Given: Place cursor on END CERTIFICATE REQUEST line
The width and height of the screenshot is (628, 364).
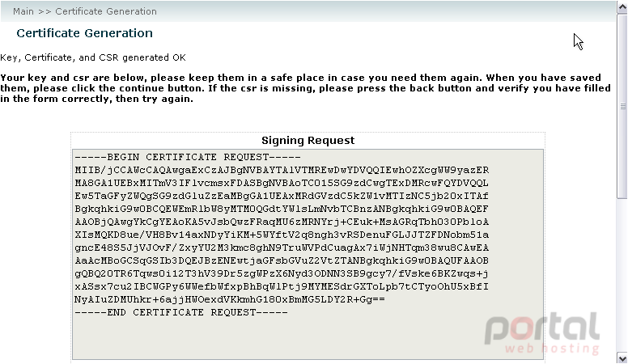Looking at the screenshot, I should 181,312.
